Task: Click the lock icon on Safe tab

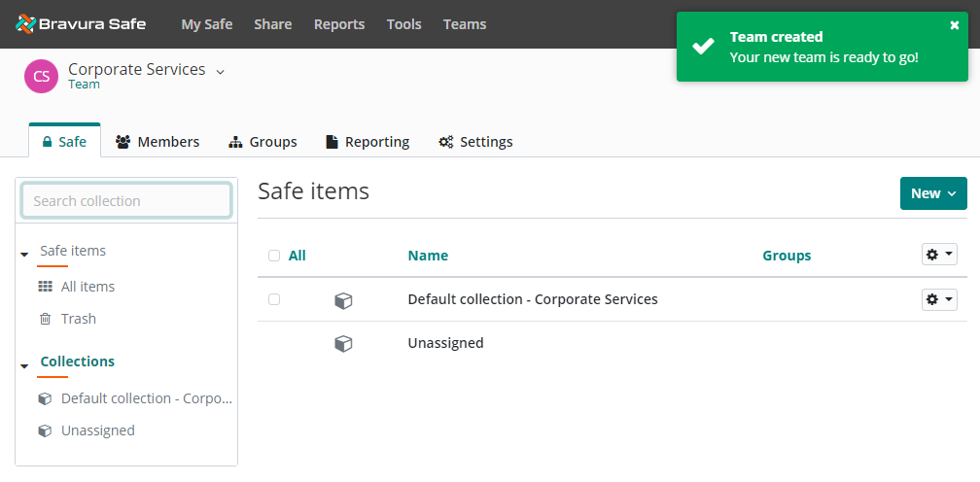Action: point(47,142)
